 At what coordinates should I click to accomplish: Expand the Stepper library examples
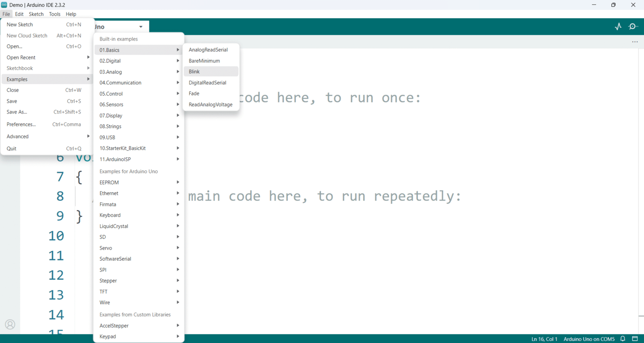(x=139, y=281)
